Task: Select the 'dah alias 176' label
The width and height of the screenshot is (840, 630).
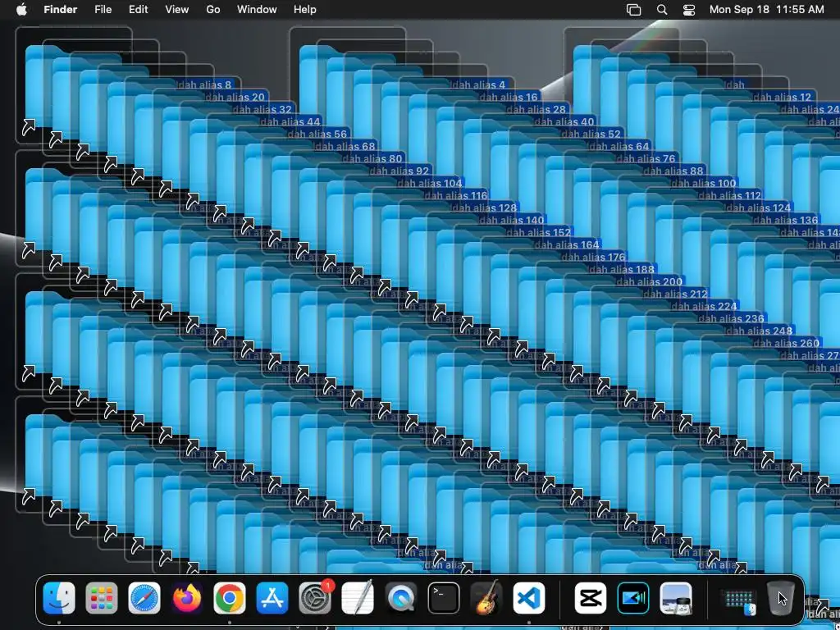Action: [x=594, y=257]
